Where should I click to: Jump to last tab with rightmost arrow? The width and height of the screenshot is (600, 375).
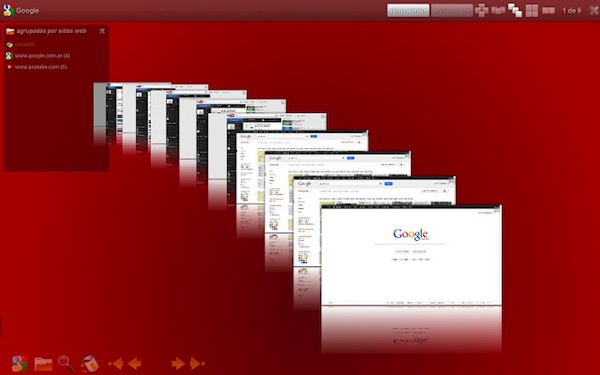(197, 363)
